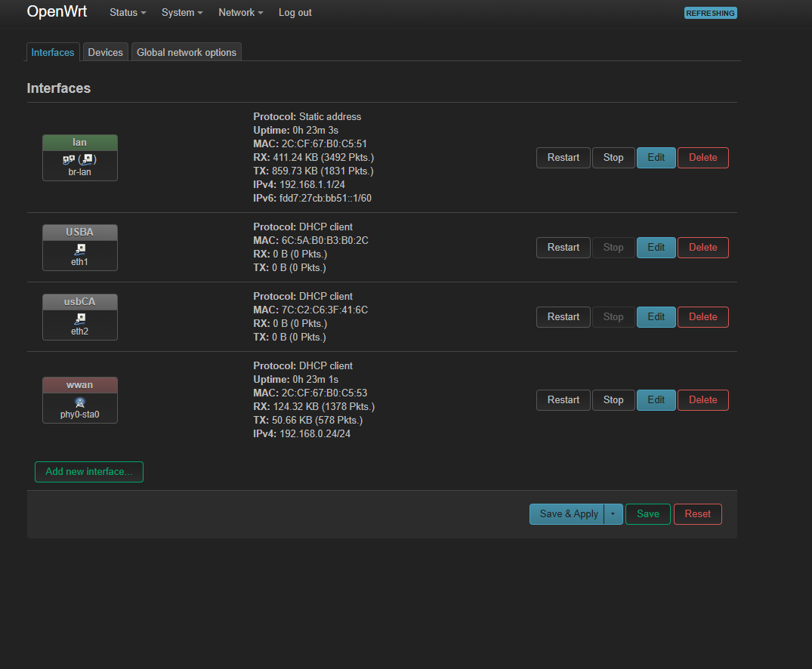
Task: Click the REFRESHING status indicator badge
Action: 710,13
